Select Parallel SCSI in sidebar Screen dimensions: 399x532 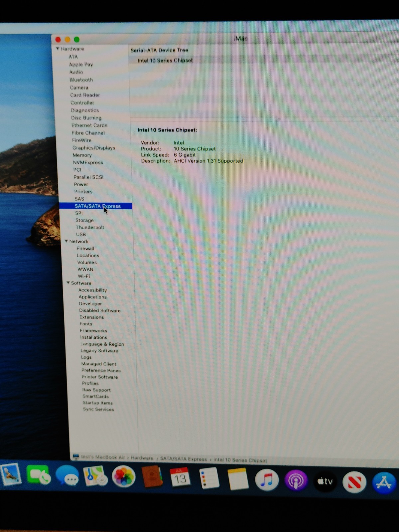coord(88,177)
